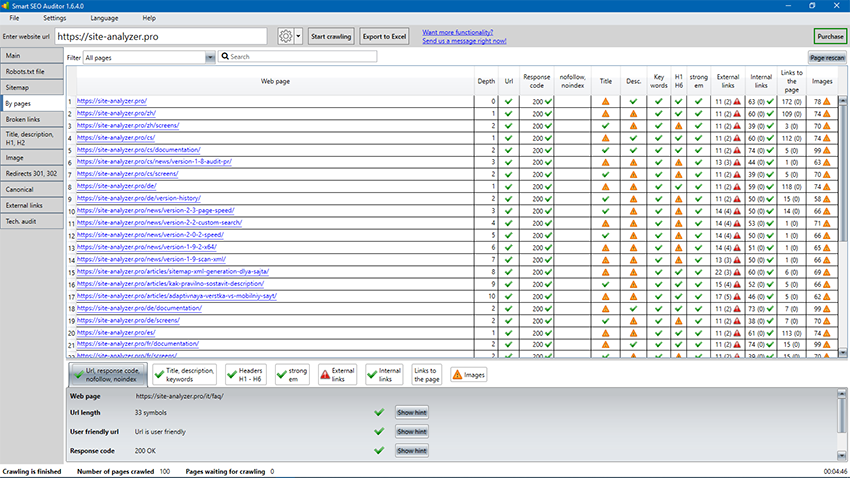Select the 'Headers H1 - H6' detail tab
850x478 pixels.
tap(244, 374)
